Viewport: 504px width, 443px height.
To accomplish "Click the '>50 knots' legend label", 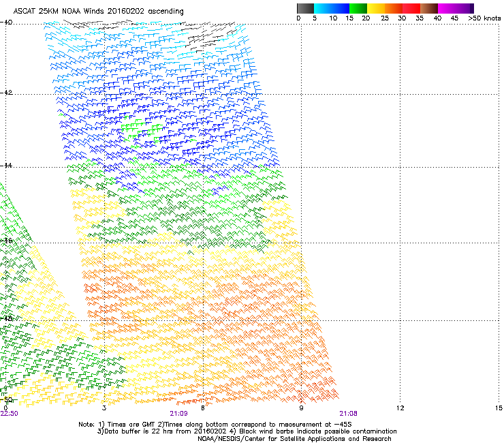I will point(484,18).
